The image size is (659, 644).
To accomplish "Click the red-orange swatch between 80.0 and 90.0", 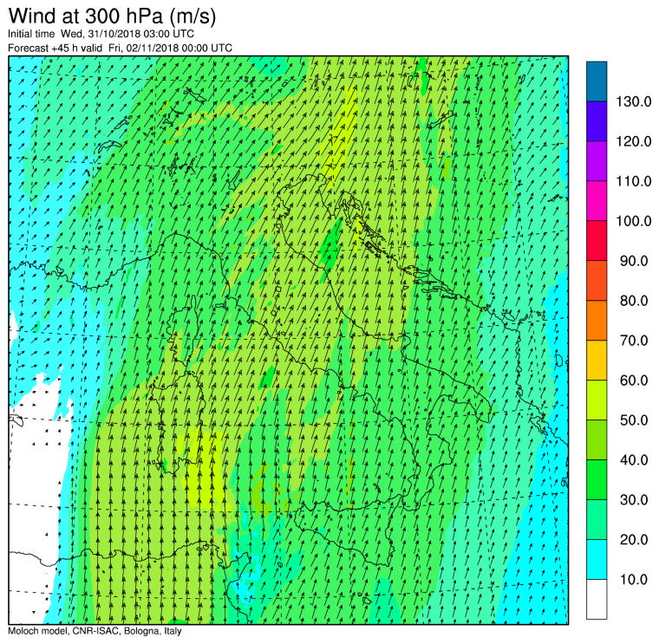I will point(597,281).
